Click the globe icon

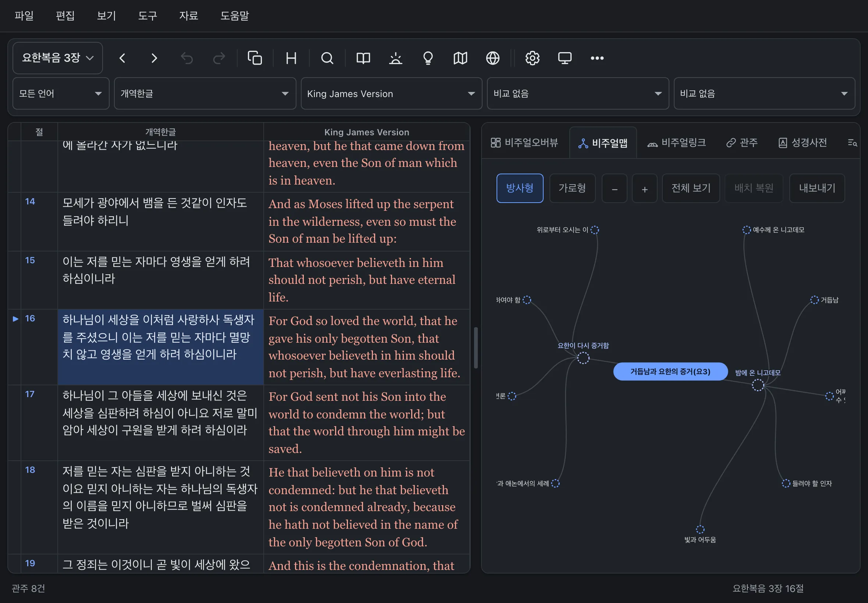(x=493, y=58)
